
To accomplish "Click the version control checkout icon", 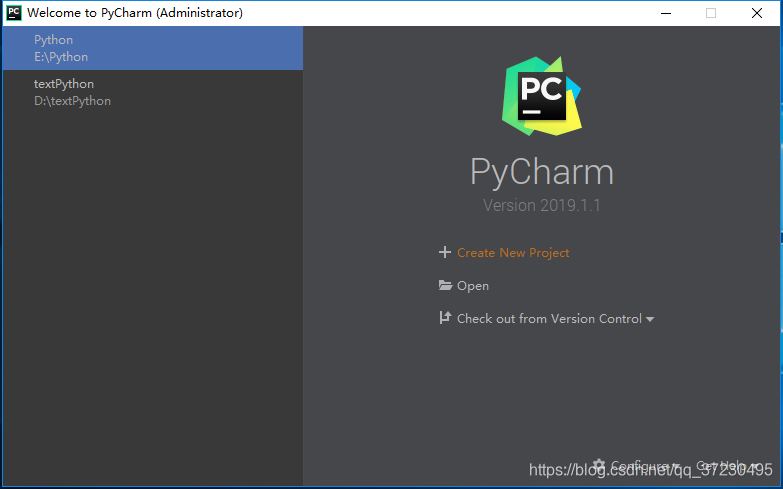I will coord(444,318).
